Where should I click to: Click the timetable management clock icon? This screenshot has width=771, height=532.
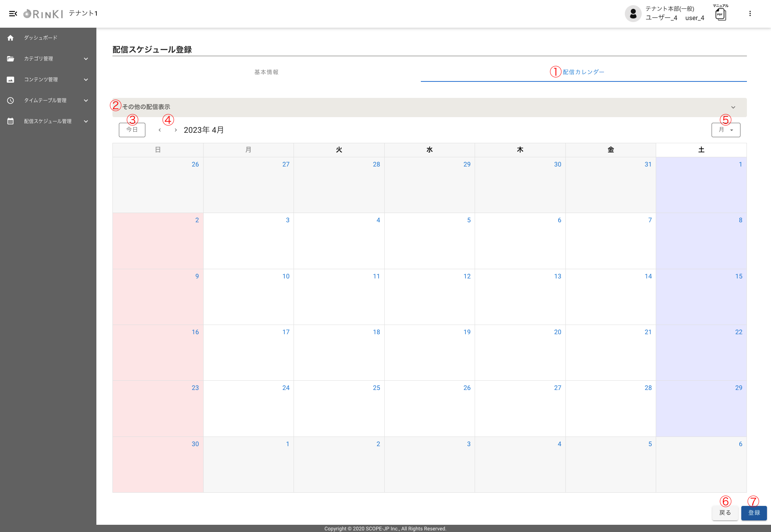click(10, 100)
